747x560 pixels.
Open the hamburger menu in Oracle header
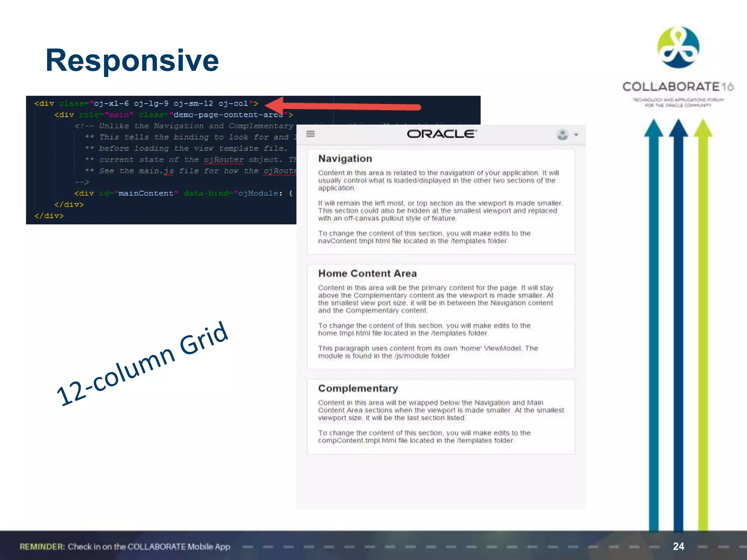click(x=310, y=134)
